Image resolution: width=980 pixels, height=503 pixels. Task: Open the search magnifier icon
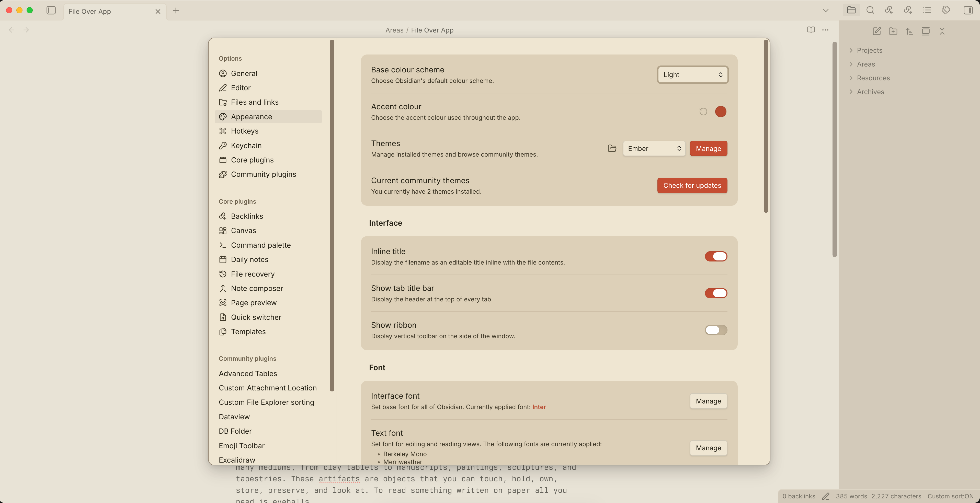click(x=870, y=10)
